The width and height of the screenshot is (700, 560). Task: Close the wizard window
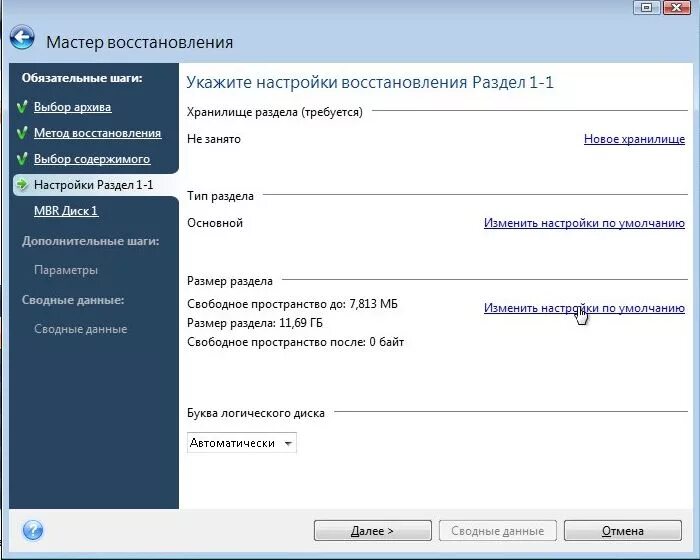click(676, 7)
